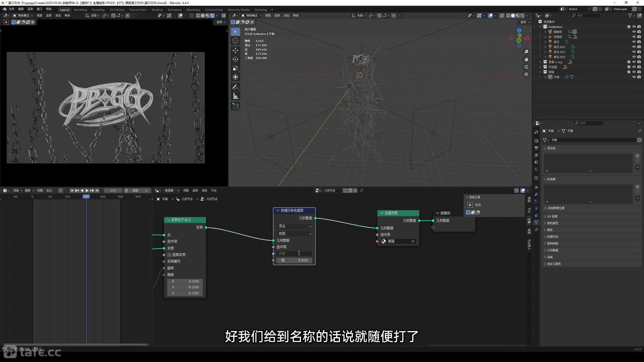644x362 pixels.
Task: Click the outliner filter funnel icon
Action: (630, 15)
